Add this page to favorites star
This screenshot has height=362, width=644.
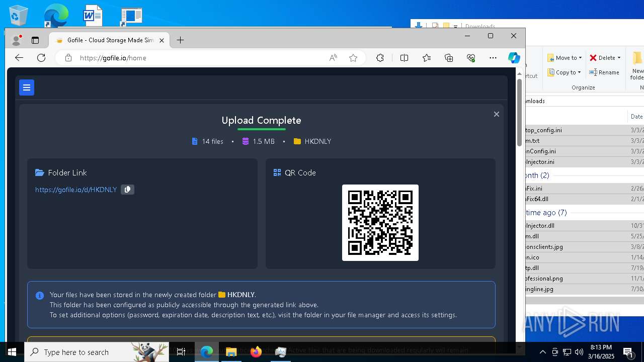[x=353, y=58]
